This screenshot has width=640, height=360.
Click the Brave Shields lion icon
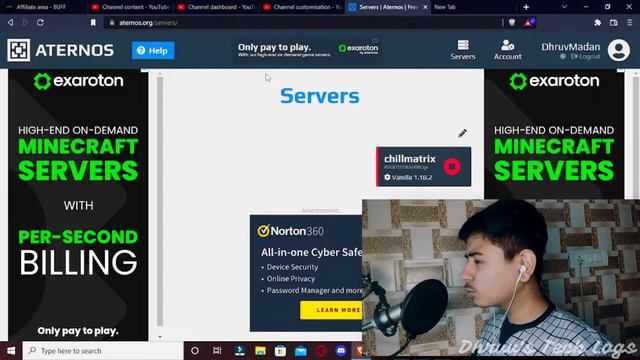[512, 22]
